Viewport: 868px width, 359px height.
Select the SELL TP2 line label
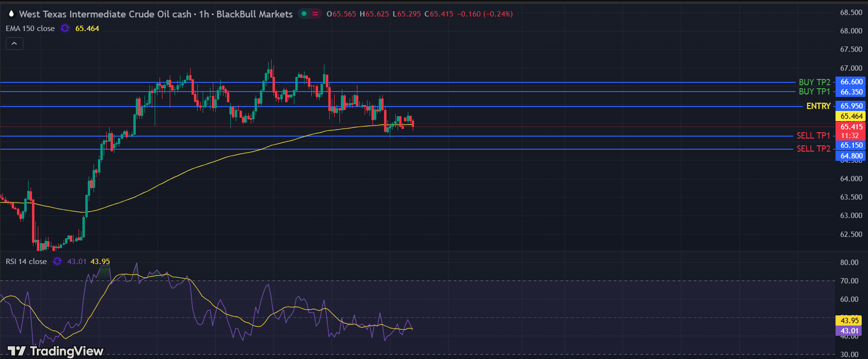coord(813,149)
